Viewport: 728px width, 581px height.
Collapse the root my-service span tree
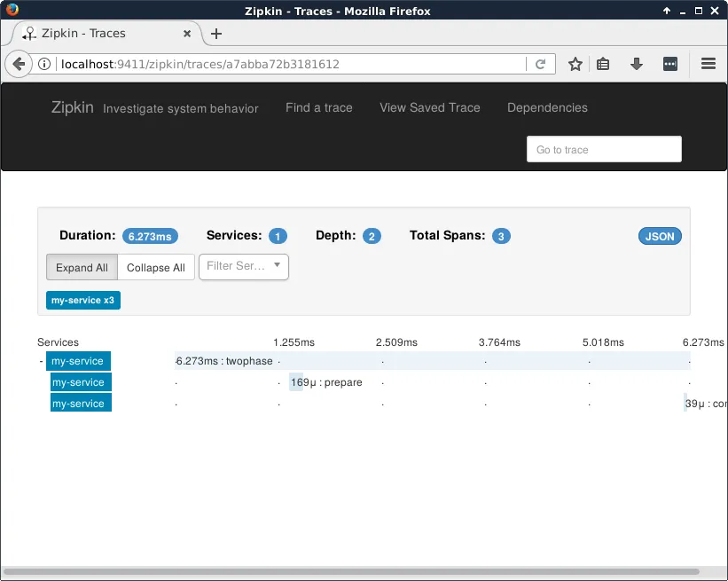click(42, 361)
